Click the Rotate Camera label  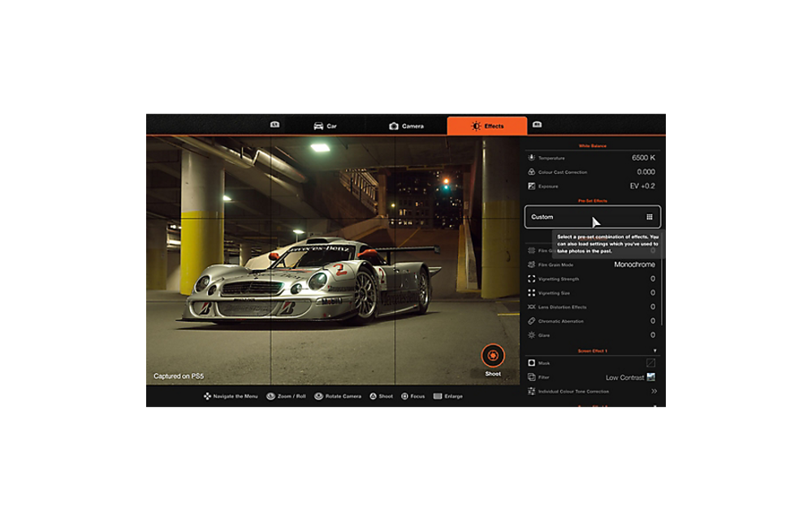pyautogui.click(x=343, y=396)
